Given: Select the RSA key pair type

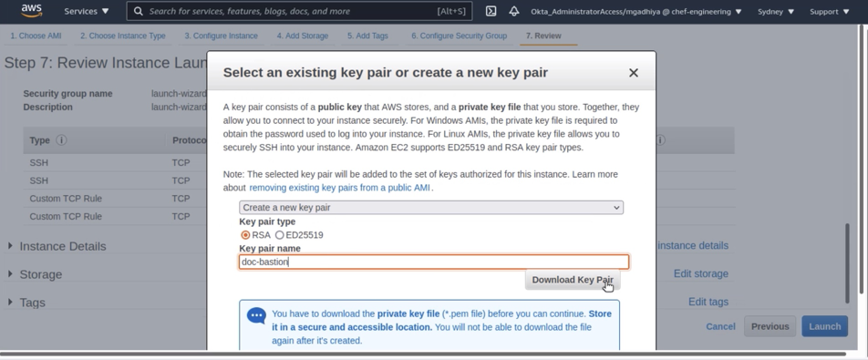Looking at the screenshot, I should pos(245,235).
